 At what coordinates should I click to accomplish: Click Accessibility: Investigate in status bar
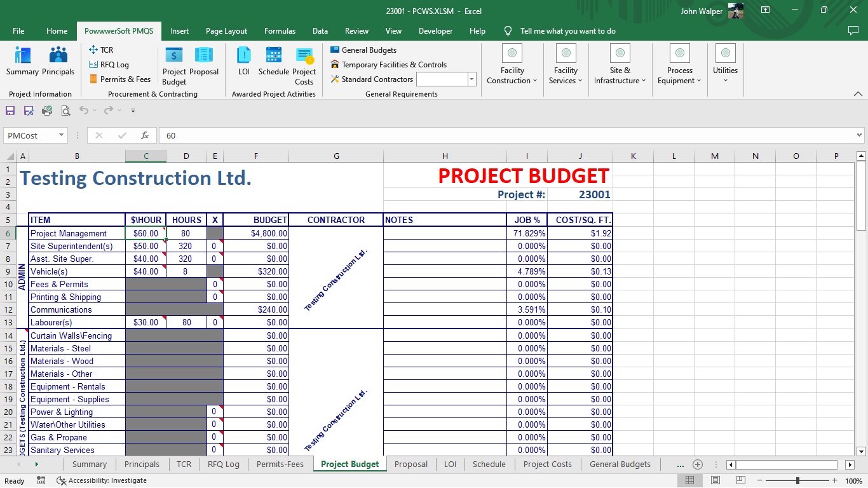coord(102,481)
